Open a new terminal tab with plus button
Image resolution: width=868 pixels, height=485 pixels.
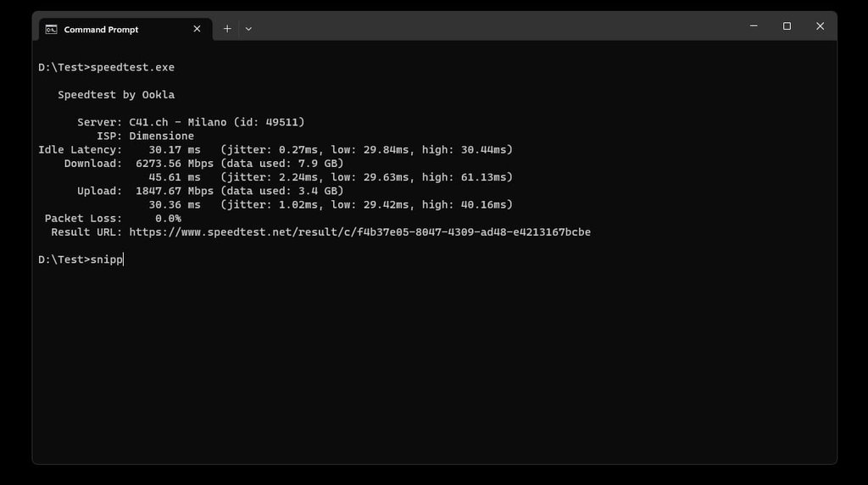click(227, 29)
